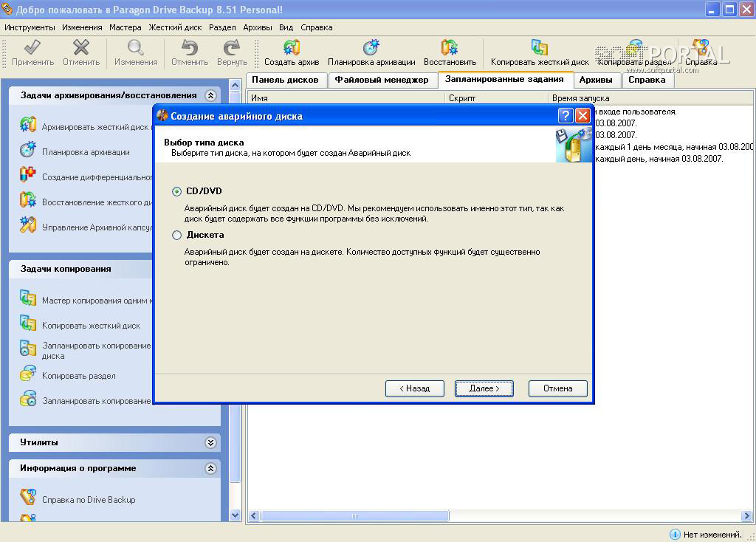Open Запланировать копирование диска sidebar icon

click(x=28, y=348)
